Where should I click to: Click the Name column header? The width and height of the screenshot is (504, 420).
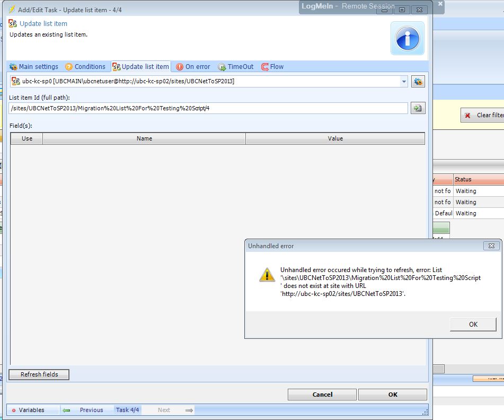click(x=144, y=138)
